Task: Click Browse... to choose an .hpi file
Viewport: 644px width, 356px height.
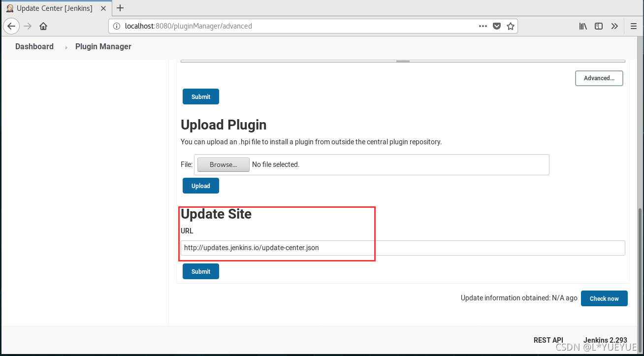Action: 224,164
